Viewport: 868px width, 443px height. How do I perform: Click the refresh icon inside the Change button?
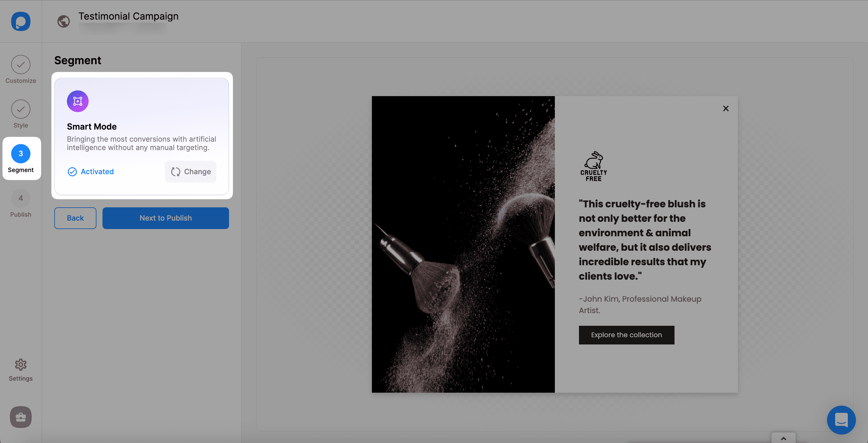pos(175,172)
